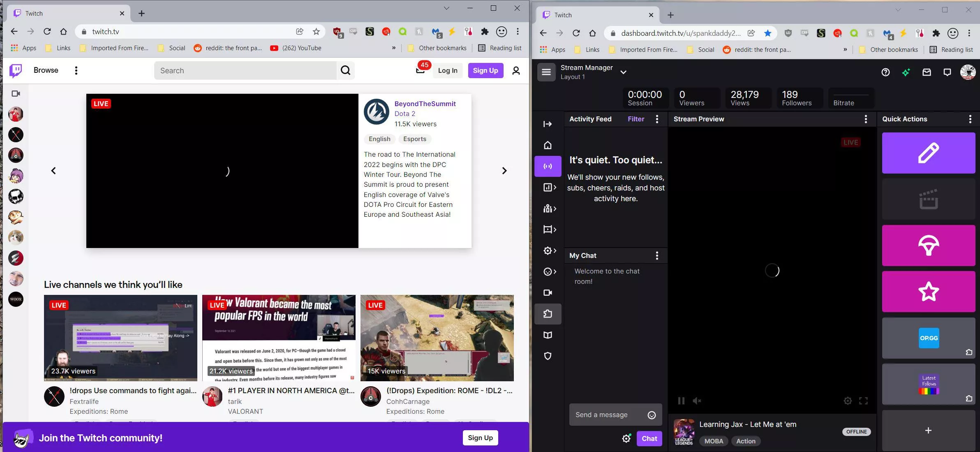
Task: Open the home icon in dashboard sidebar
Action: coord(547,145)
